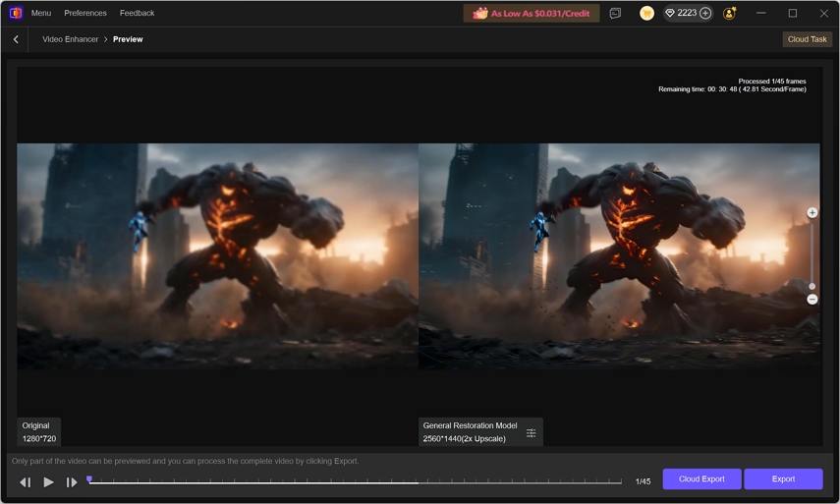This screenshot has height=504, width=840.
Task: Click the Preview breadcrumb label
Action: pyautogui.click(x=128, y=39)
